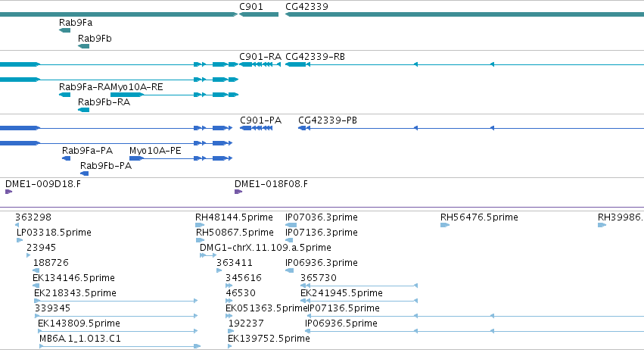Screen dimensions: 644x350
Task: Open the DME1-018F08.F feature label
Action: tap(271, 184)
